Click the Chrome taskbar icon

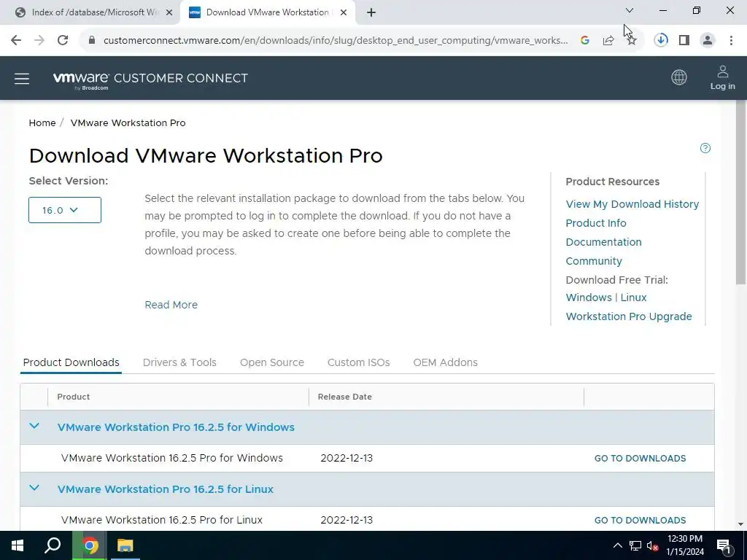tap(90, 545)
